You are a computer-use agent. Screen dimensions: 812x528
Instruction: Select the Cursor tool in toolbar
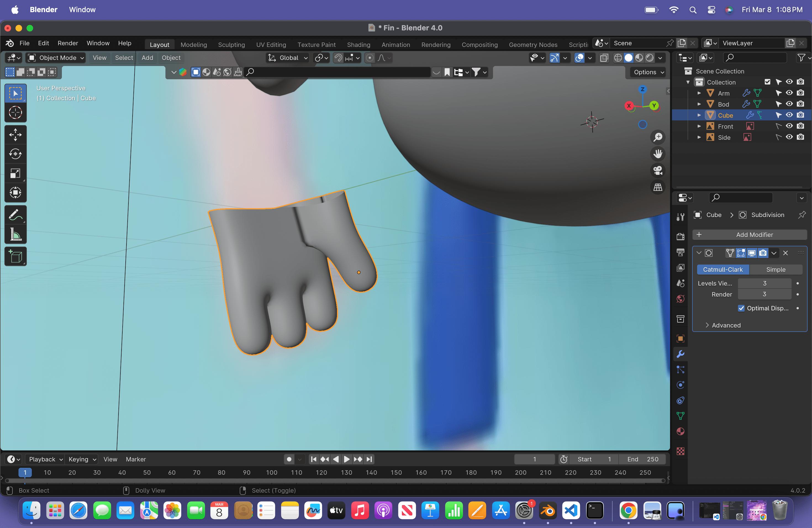(15, 113)
